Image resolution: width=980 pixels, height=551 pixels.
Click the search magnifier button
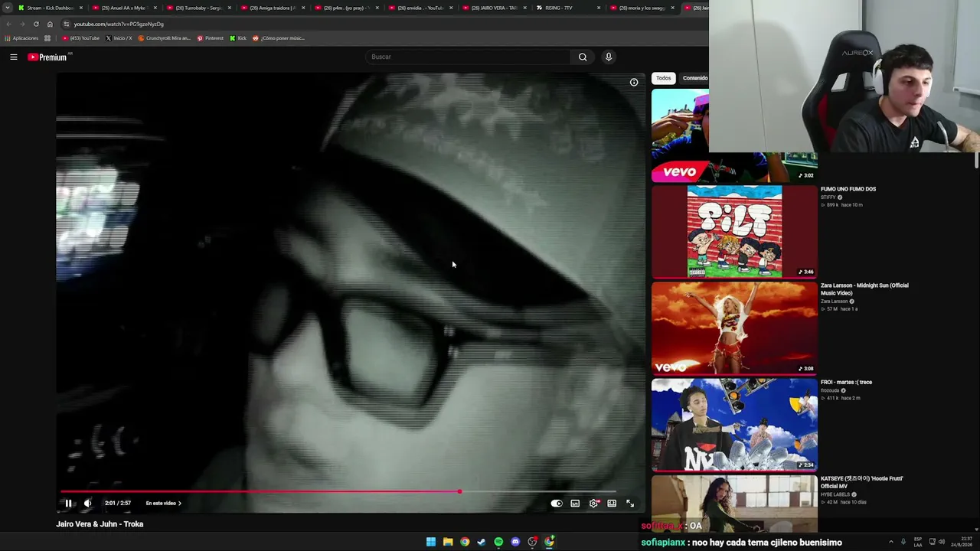pos(583,57)
